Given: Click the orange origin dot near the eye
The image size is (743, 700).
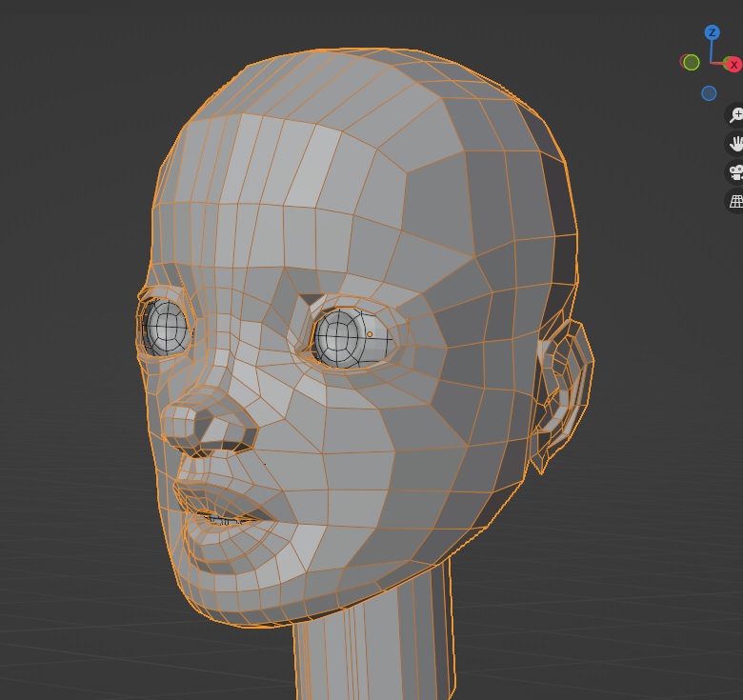Looking at the screenshot, I should coord(370,334).
